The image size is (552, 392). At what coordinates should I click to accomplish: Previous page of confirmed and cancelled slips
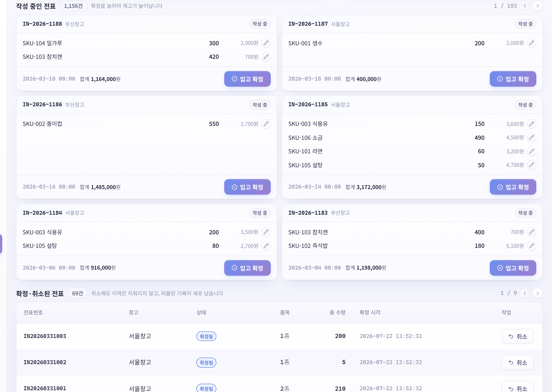click(x=525, y=293)
